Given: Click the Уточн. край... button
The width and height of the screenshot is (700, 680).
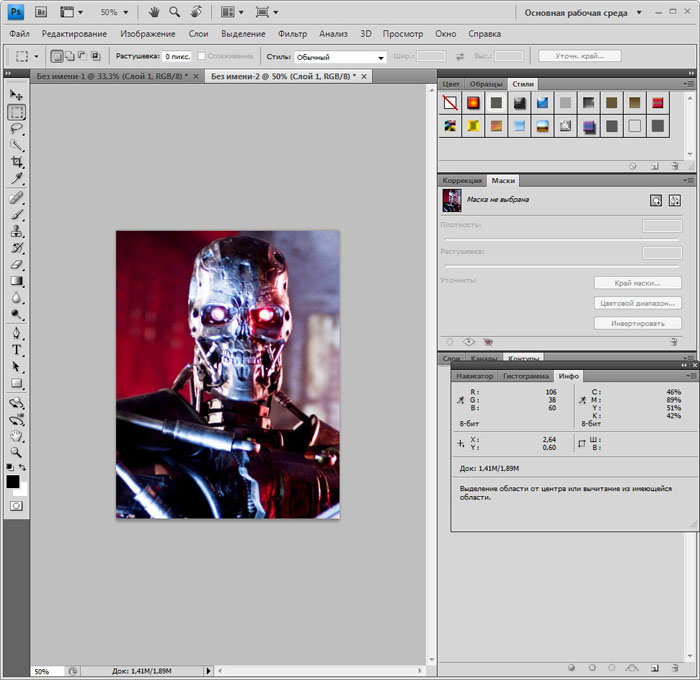Looking at the screenshot, I should (579, 56).
